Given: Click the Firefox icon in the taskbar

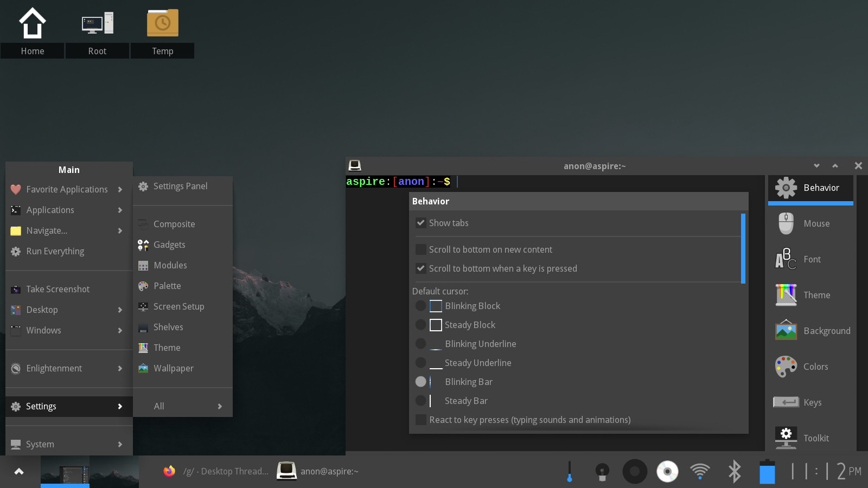Looking at the screenshot, I should click(169, 471).
